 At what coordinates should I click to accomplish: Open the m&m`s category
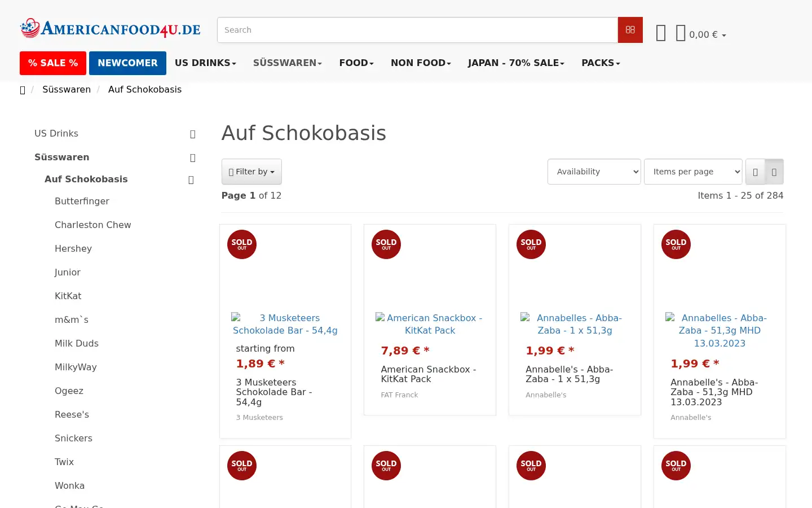point(72,320)
